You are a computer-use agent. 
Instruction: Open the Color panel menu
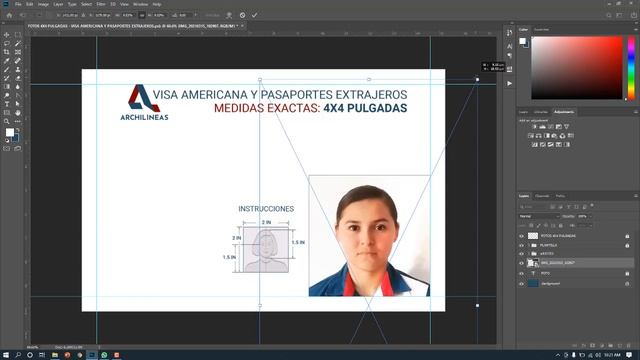[x=636, y=29]
